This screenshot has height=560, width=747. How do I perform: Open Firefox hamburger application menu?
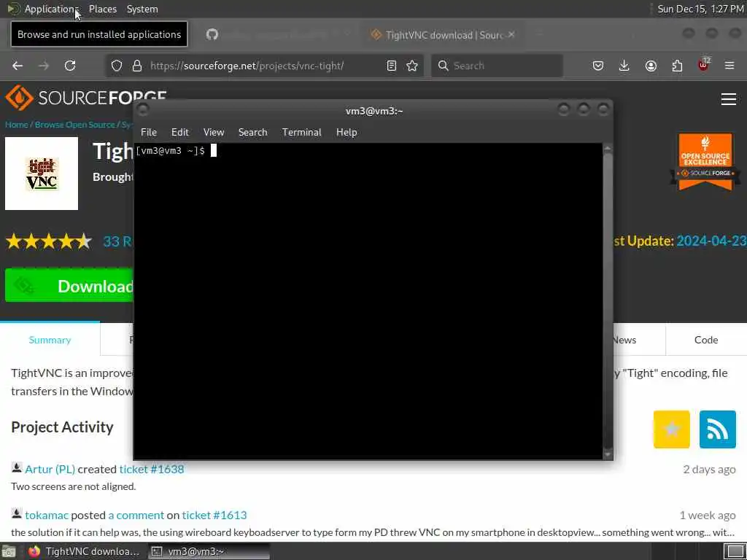point(729,66)
